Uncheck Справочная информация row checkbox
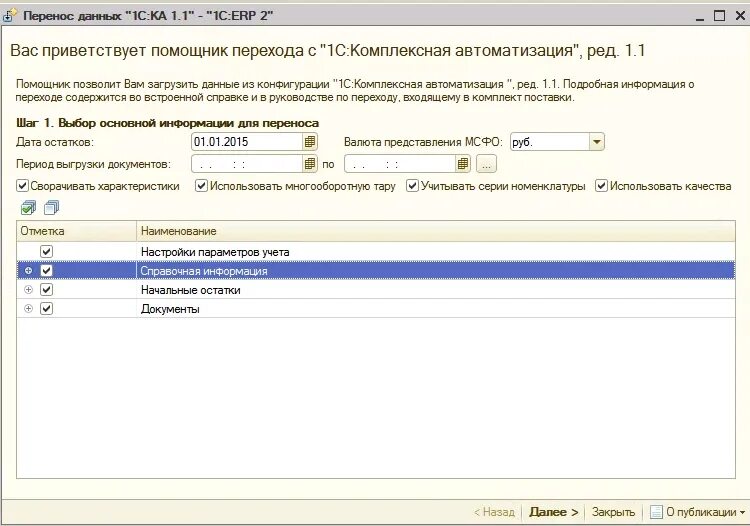 click(46, 271)
